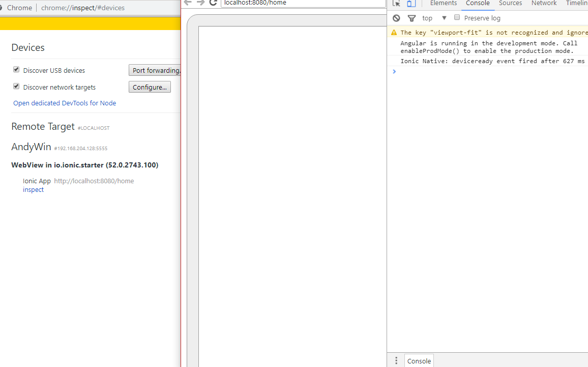
Task: Reload the page with the refresh icon
Action: click(213, 3)
